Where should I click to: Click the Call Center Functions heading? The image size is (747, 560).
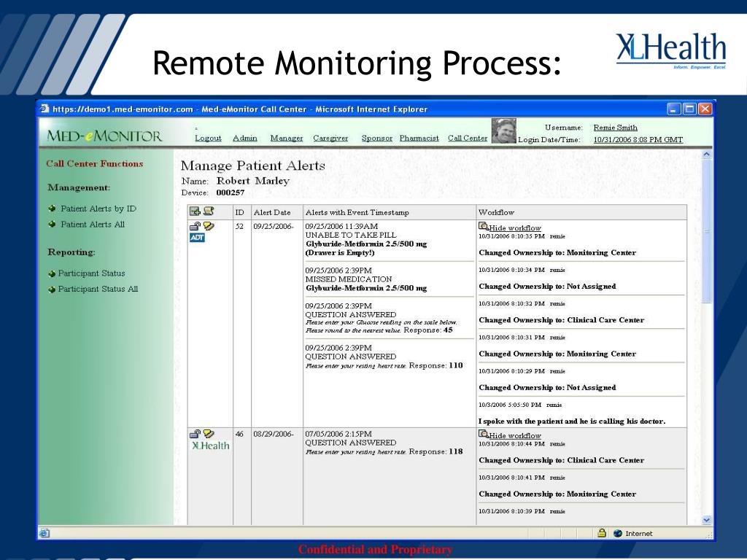coord(95,163)
